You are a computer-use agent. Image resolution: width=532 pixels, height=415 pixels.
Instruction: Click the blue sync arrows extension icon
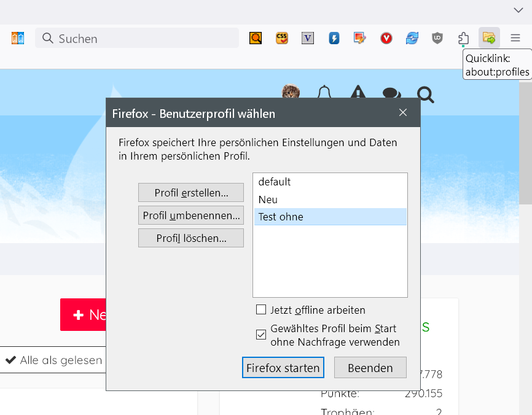tap(412, 38)
